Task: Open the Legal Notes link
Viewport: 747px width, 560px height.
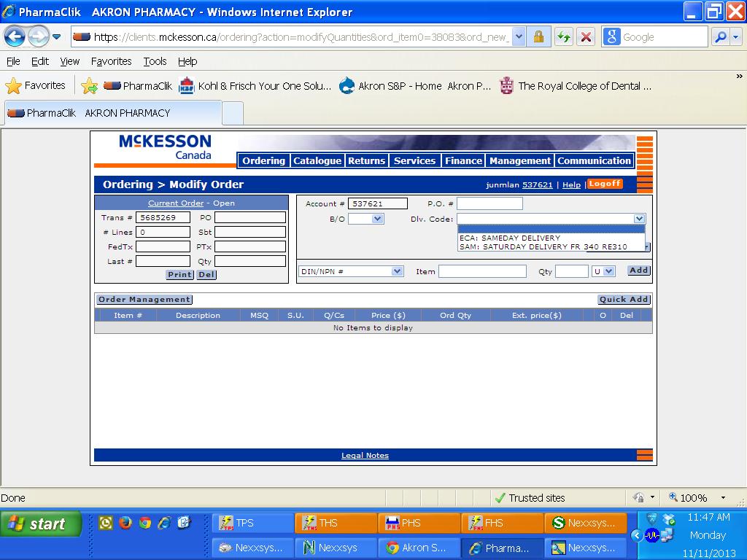Action: [365, 455]
